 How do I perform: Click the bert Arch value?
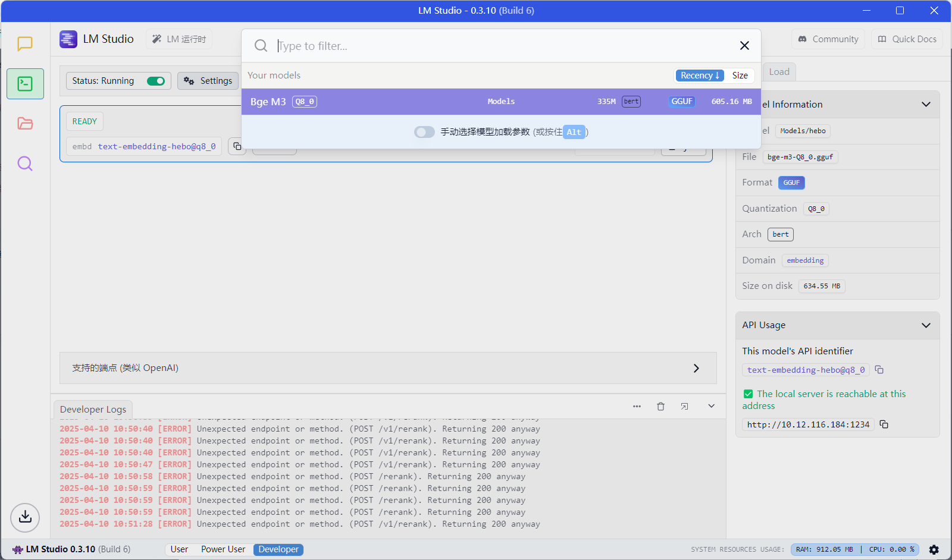point(781,234)
